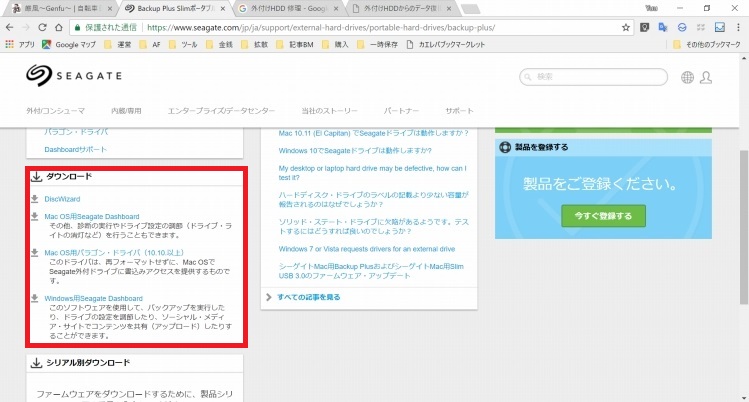The image size is (749, 402).
Task: Click the パラゴン・ドライバ link
Action: pyautogui.click(x=76, y=132)
